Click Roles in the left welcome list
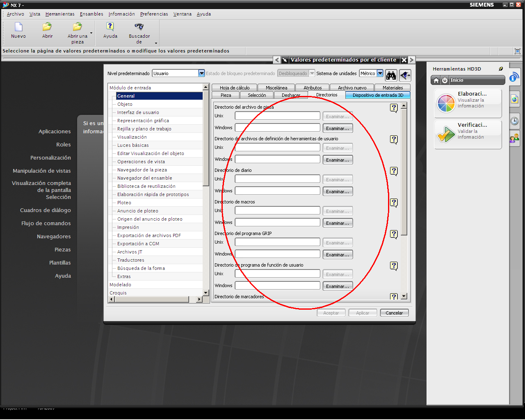 coord(64,145)
